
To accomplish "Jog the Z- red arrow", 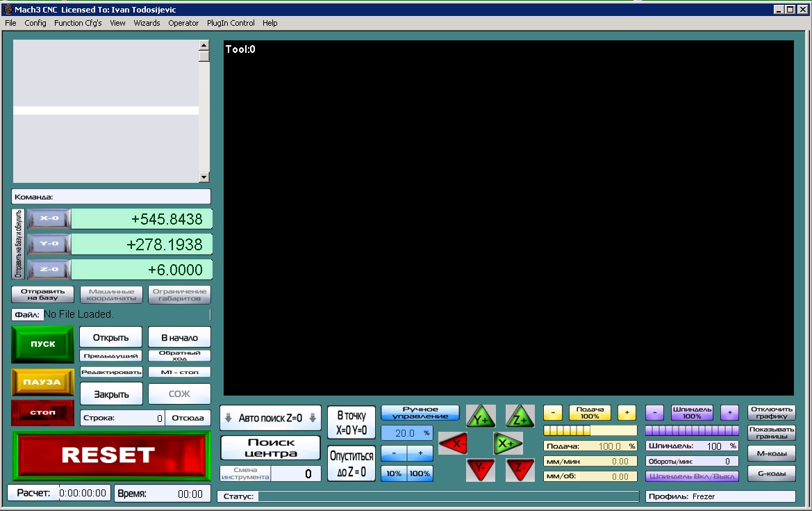I will click(x=520, y=469).
